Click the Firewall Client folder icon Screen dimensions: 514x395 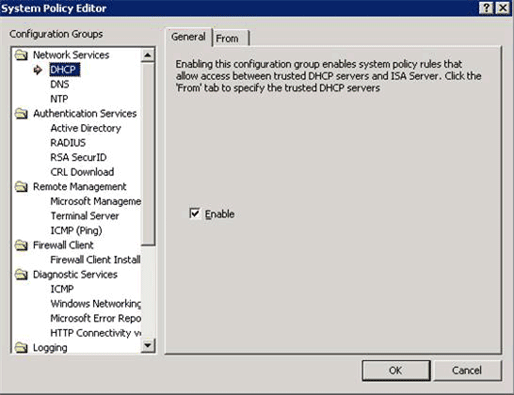pos(22,245)
